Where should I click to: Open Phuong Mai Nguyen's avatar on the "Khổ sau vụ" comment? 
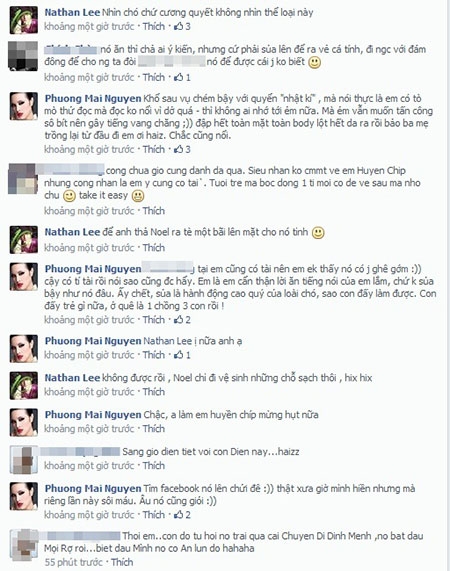[x=23, y=106]
